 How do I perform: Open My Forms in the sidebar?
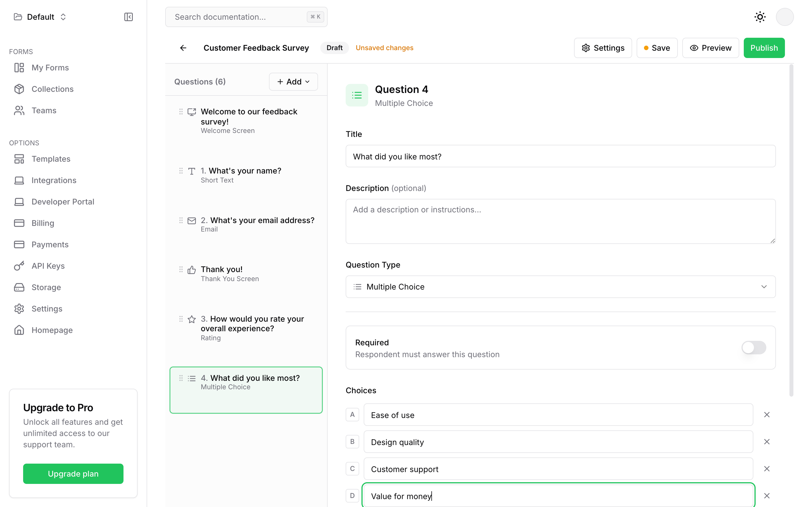click(x=50, y=68)
